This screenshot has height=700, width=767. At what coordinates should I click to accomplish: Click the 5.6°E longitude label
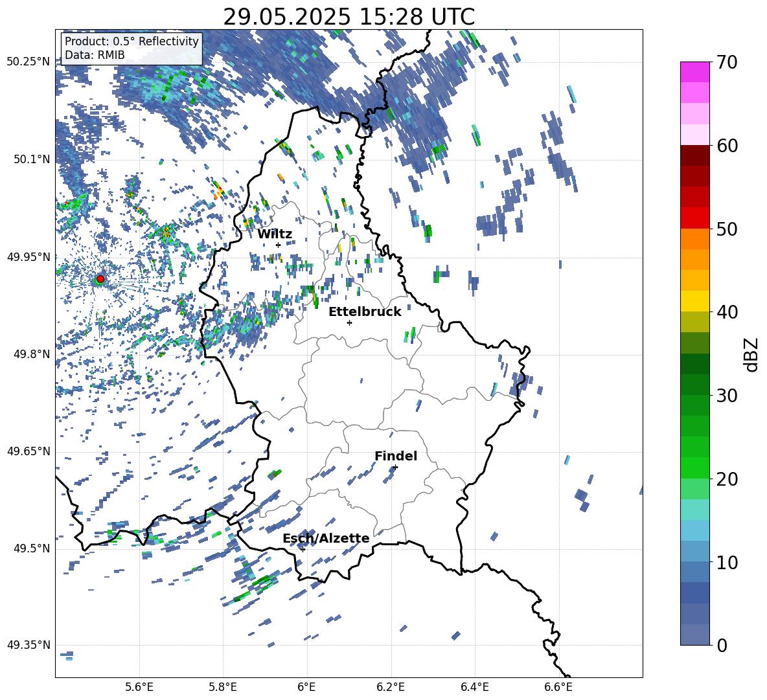(x=139, y=687)
